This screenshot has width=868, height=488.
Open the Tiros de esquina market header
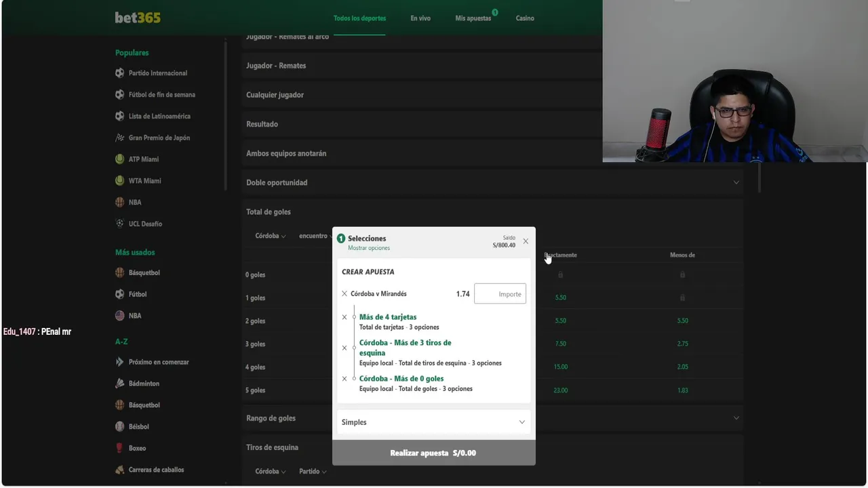[272, 447]
